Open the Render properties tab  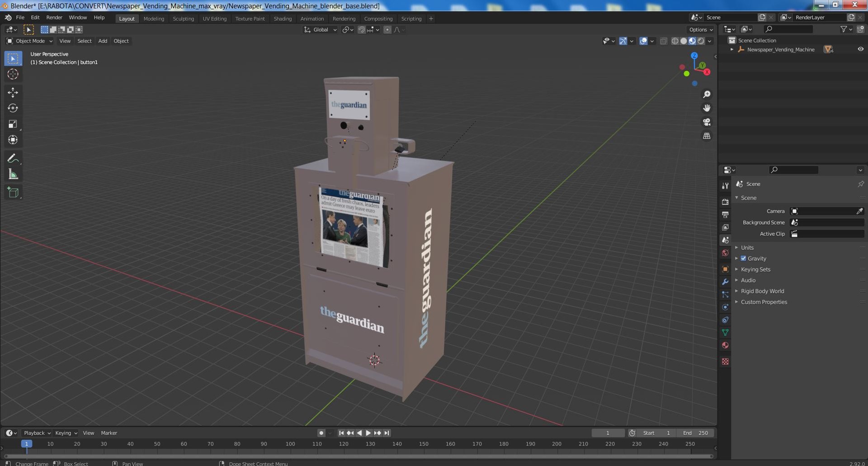[x=725, y=202]
